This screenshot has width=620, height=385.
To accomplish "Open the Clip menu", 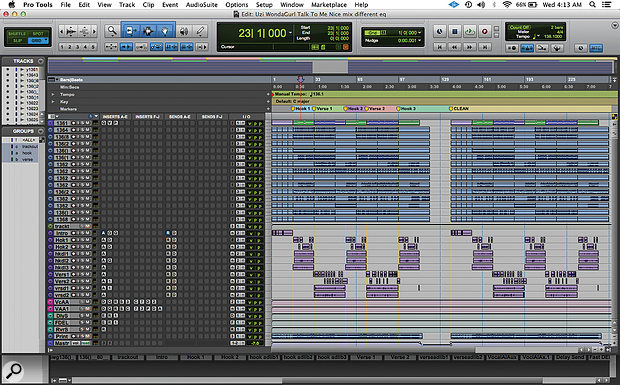I will coord(148,5).
